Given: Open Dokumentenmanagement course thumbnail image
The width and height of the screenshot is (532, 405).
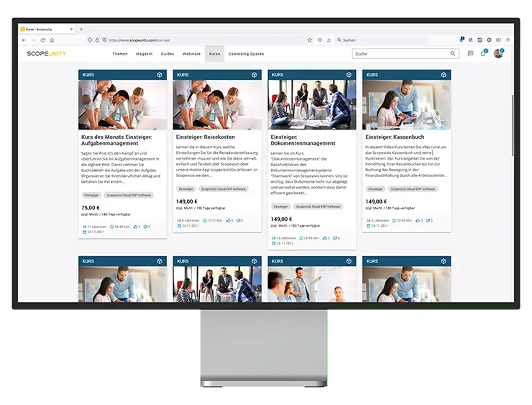Looking at the screenshot, I should (312, 105).
